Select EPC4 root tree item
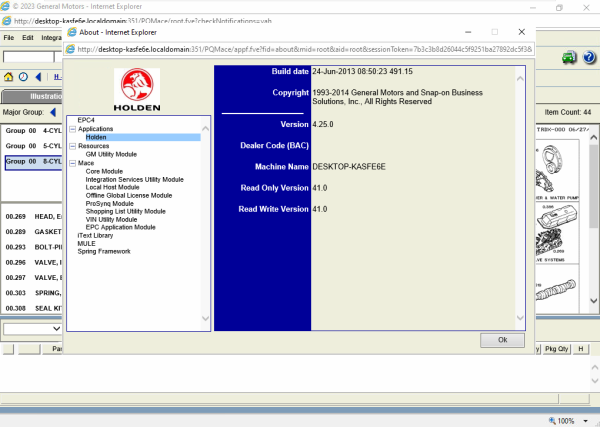This screenshot has width=600, height=427. click(x=86, y=120)
